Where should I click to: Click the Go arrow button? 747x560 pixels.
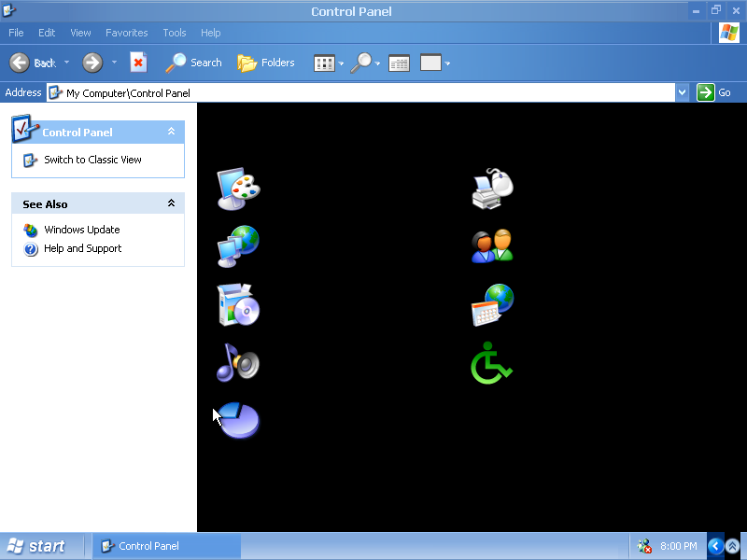tap(706, 92)
